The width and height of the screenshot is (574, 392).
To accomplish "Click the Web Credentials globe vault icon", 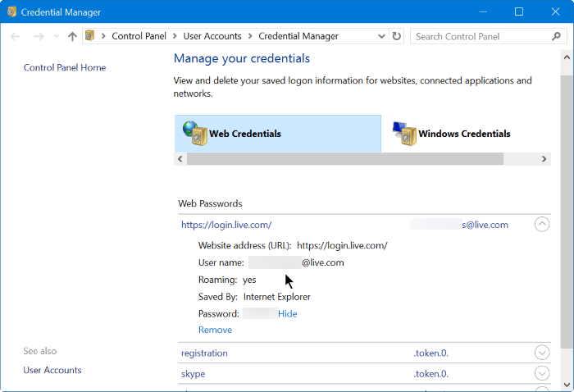I will (195, 133).
